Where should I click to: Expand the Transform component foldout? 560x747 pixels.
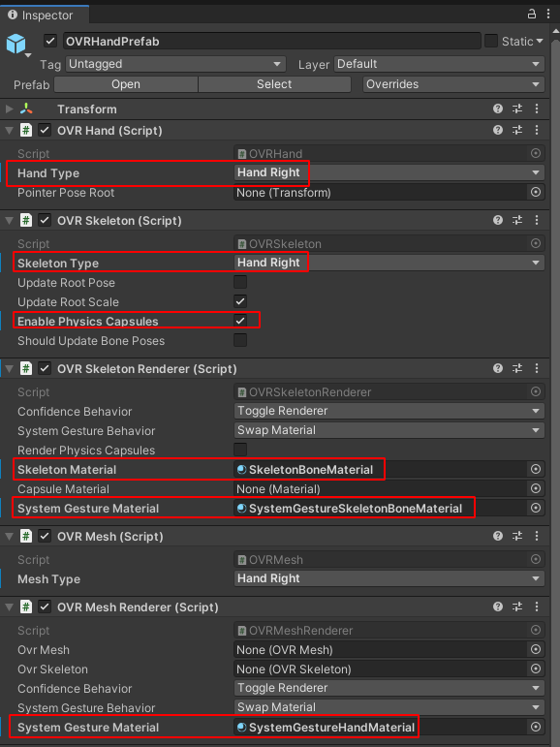(x=9, y=109)
